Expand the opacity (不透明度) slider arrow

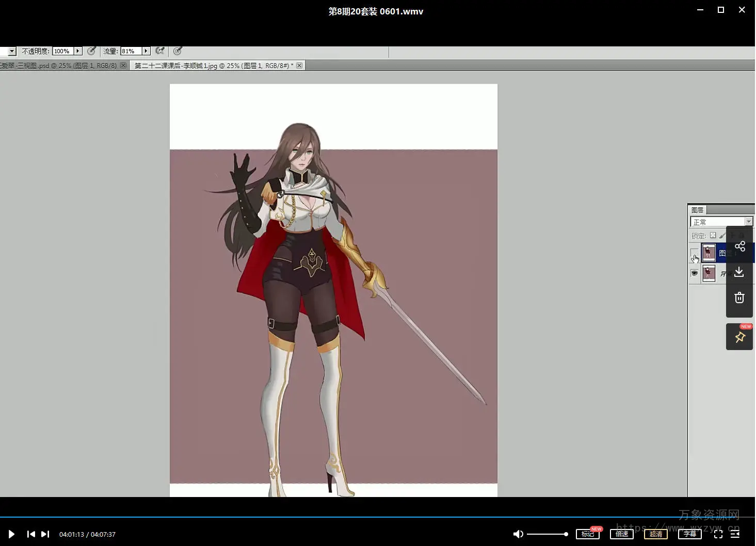[78, 51]
